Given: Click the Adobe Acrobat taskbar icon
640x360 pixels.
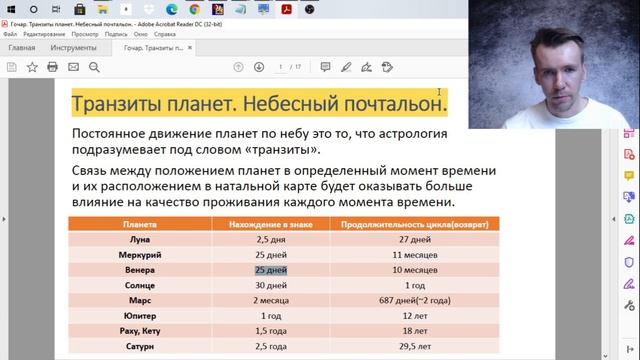Looking at the screenshot, I should point(287,9).
